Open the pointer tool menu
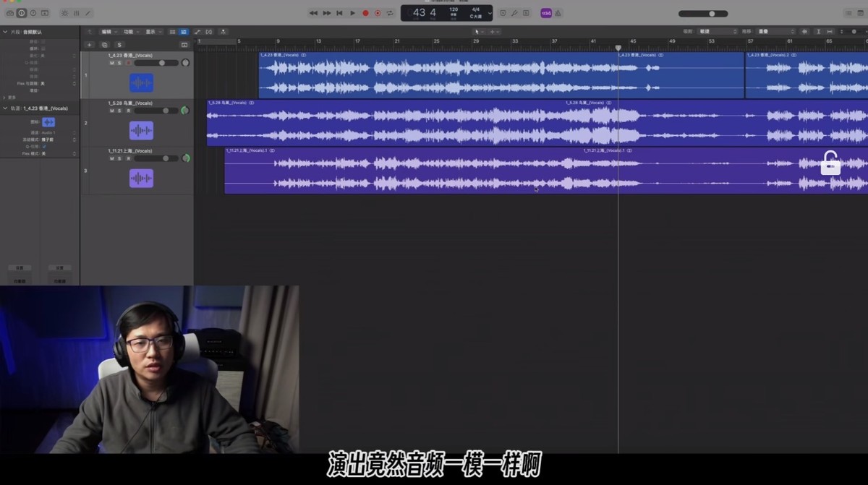868x485 pixels. [479, 32]
